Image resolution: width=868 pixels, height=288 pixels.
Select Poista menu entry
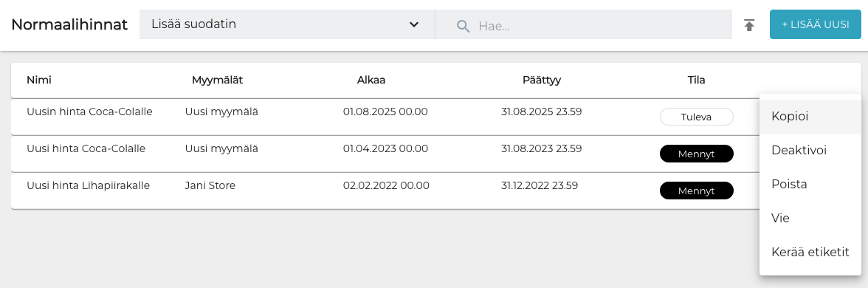810,185
